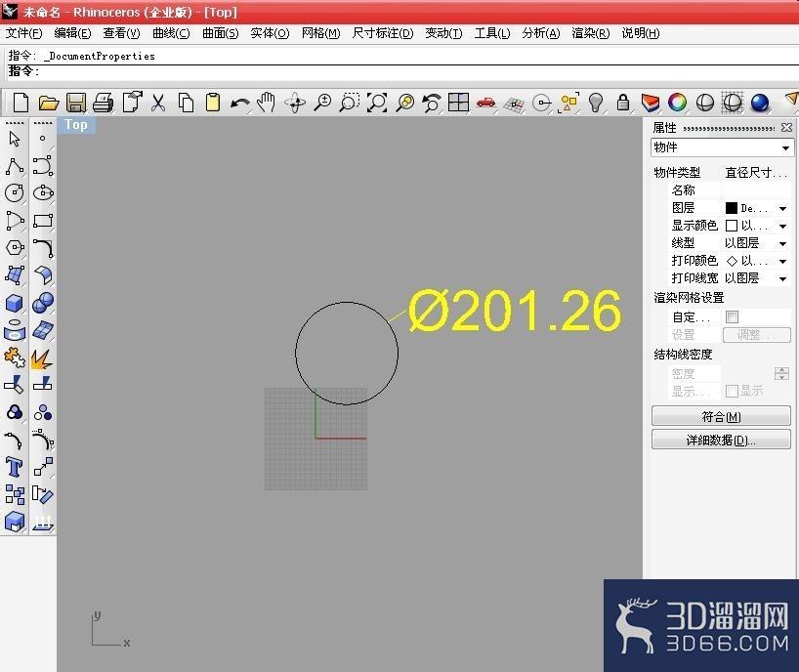The height and width of the screenshot is (672, 799).
Task: Select the pointer selection tool
Action: click(x=15, y=138)
